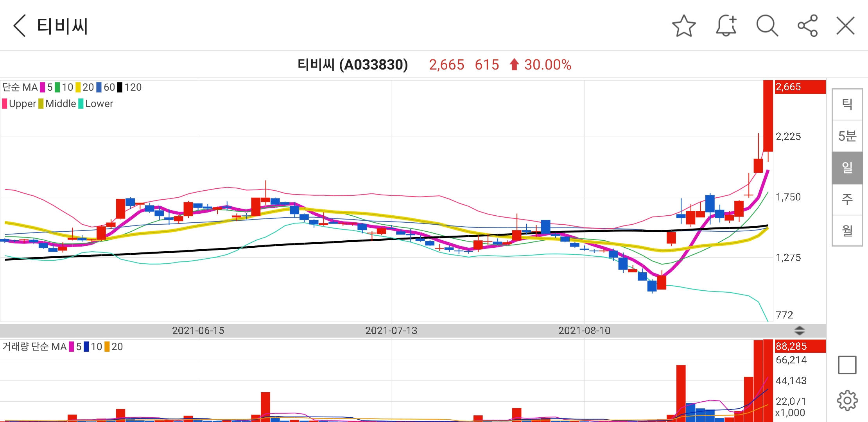The image size is (868, 422).
Task: Click the 2021-06-15 date label
Action: [198, 331]
